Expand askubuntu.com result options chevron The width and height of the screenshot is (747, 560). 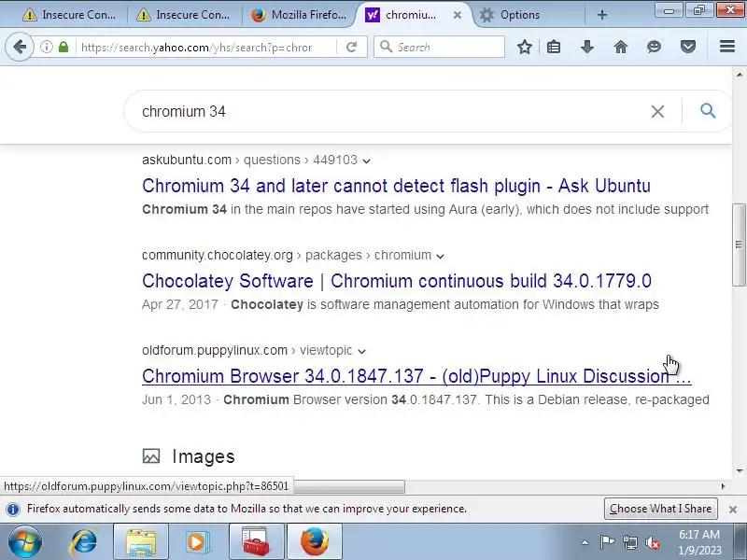366,161
